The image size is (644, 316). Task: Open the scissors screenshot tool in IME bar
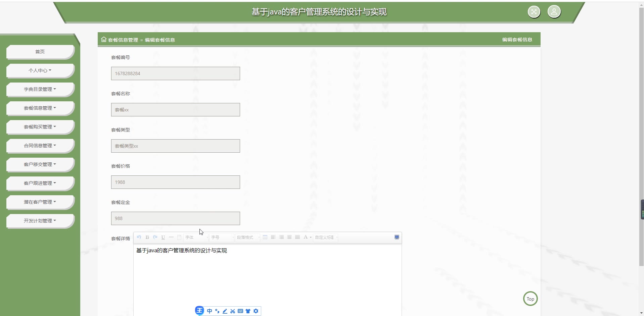click(233, 311)
